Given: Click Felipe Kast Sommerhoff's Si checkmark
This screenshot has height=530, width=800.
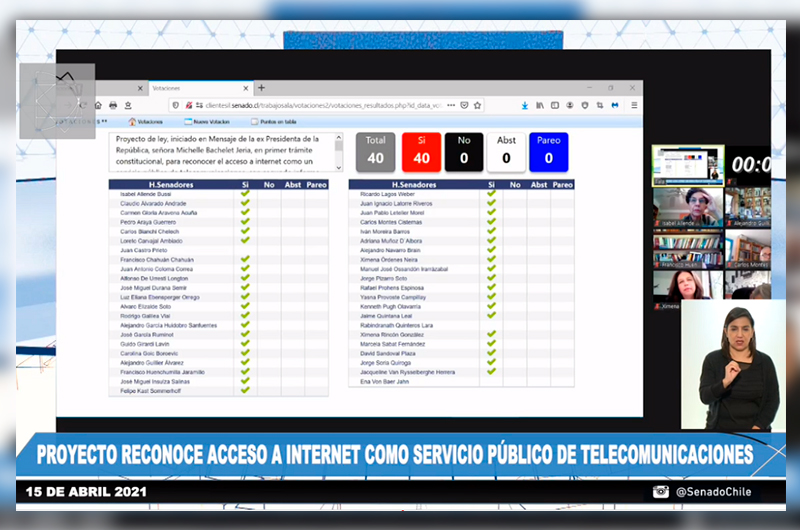Looking at the screenshot, I should click(244, 390).
